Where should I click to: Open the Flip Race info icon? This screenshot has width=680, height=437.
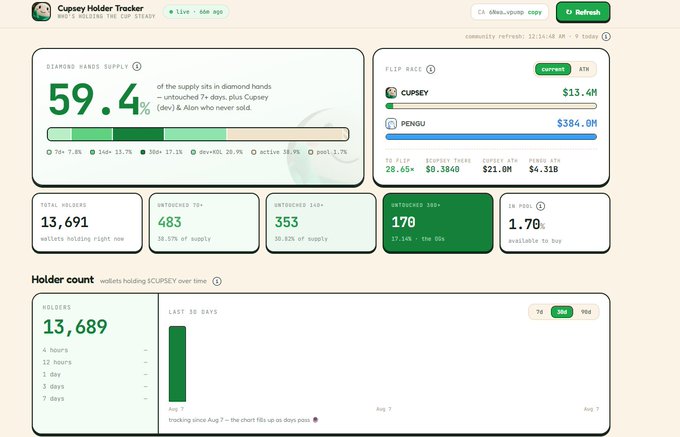click(431, 69)
